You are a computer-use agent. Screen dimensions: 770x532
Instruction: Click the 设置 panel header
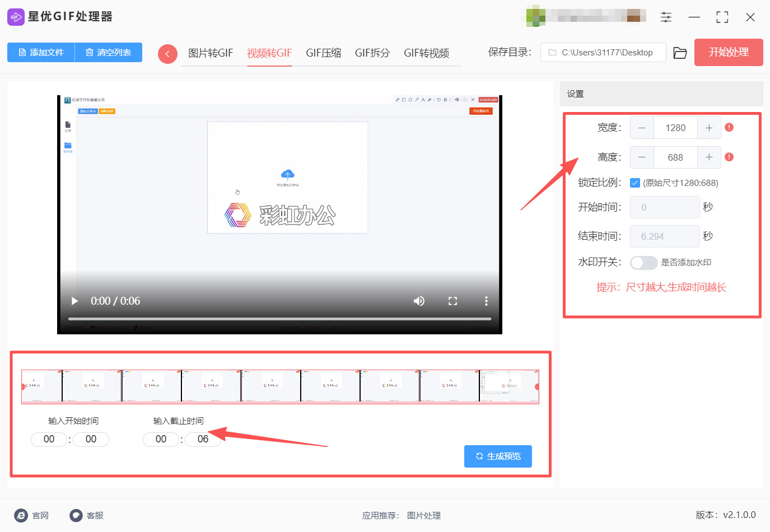[x=661, y=94]
